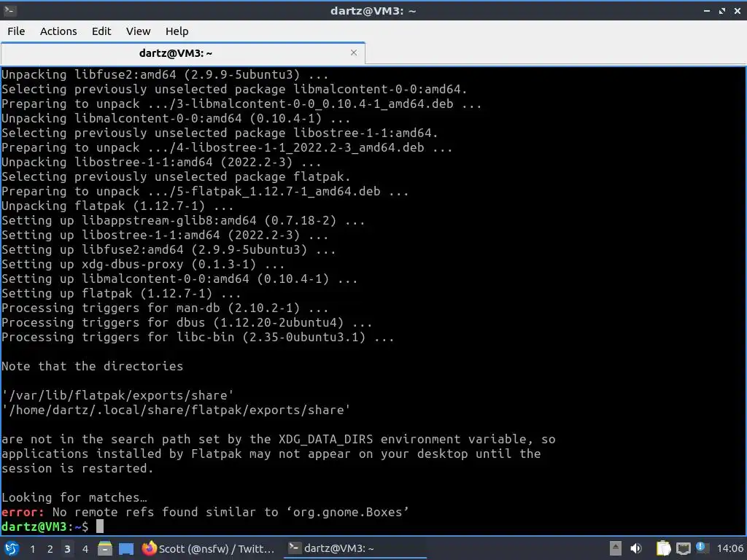Open the View menu
This screenshot has height=560, width=747.
click(138, 31)
